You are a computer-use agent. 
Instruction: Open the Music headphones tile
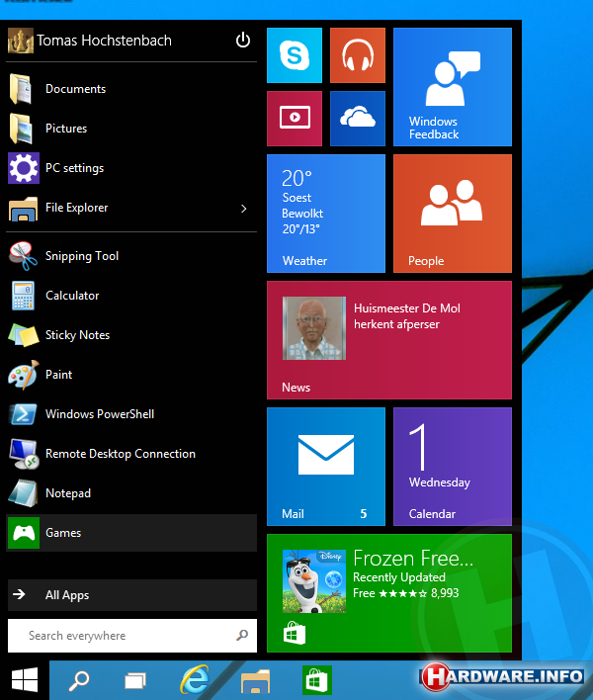pyautogui.click(x=358, y=55)
